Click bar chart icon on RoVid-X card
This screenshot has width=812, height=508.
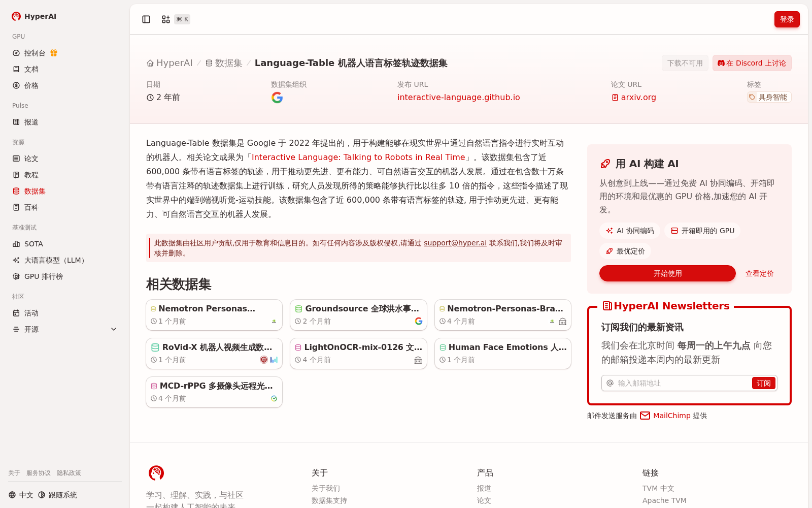click(x=274, y=360)
